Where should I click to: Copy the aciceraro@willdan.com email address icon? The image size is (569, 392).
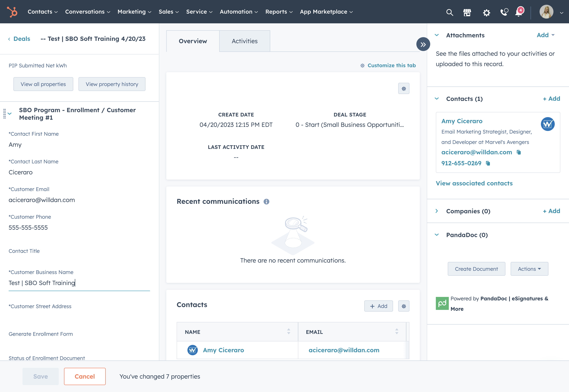519,152
